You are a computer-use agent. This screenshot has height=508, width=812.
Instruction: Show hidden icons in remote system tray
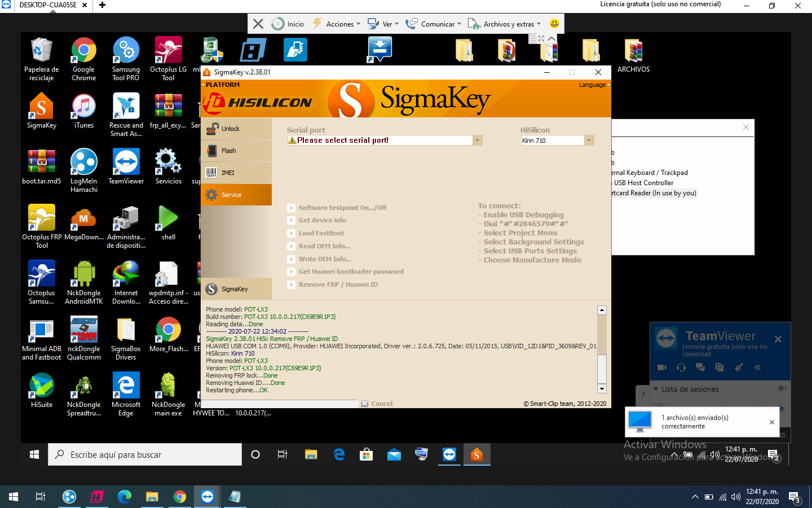674,454
